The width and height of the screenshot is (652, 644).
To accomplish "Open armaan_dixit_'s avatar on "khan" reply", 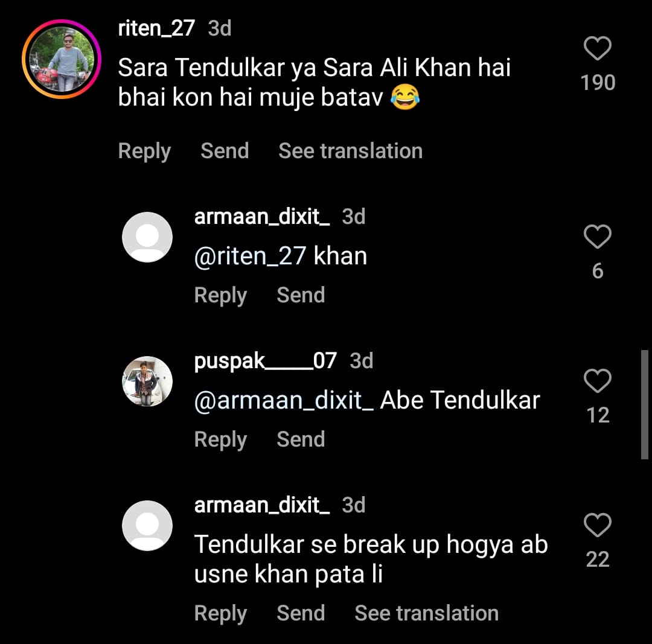I will pos(147,237).
